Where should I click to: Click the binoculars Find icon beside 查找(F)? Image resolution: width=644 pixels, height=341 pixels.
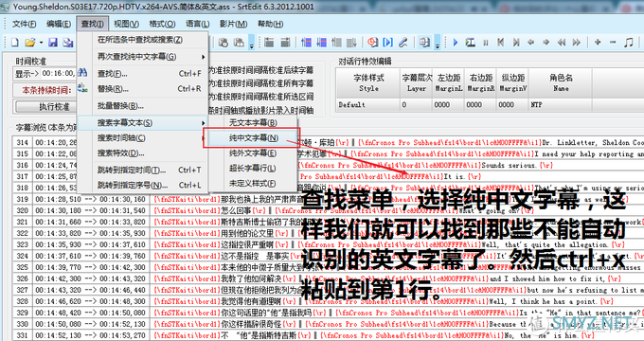point(82,73)
